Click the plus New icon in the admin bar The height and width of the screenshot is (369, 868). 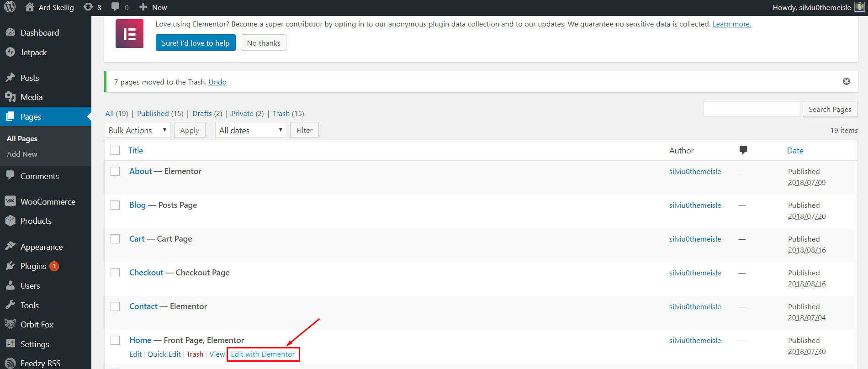(143, 7)
